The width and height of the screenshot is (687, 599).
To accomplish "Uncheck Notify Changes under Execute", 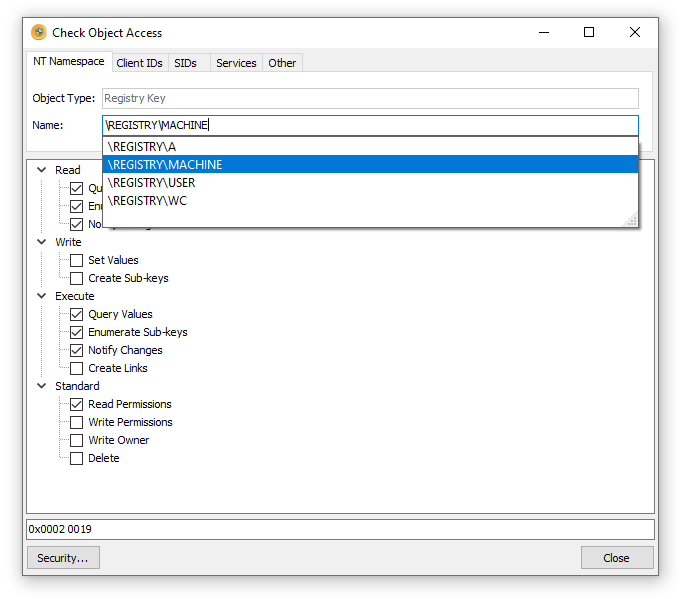I will point(77,350).
